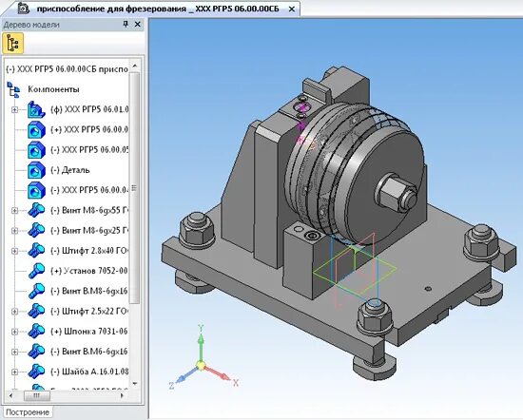
Task: Select the (-) Шайба А.16.01.08 row text
Action: [89, 372]
